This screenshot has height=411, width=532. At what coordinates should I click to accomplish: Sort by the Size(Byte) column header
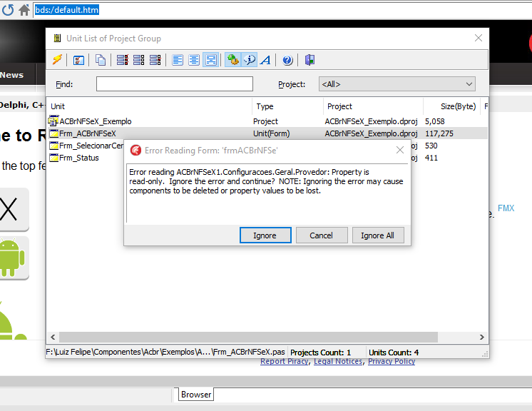(x=451, y=106)
